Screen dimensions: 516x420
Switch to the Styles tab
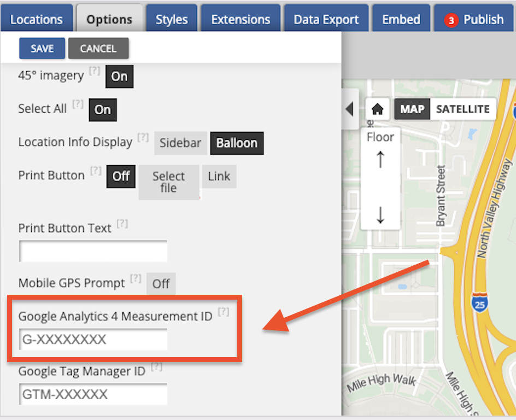[172, 20]
